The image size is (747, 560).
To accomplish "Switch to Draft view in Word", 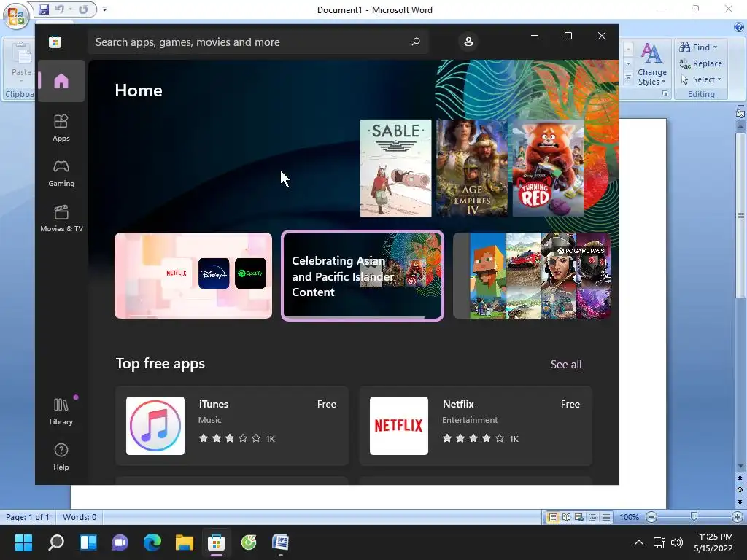I will [x=606, y=517].
